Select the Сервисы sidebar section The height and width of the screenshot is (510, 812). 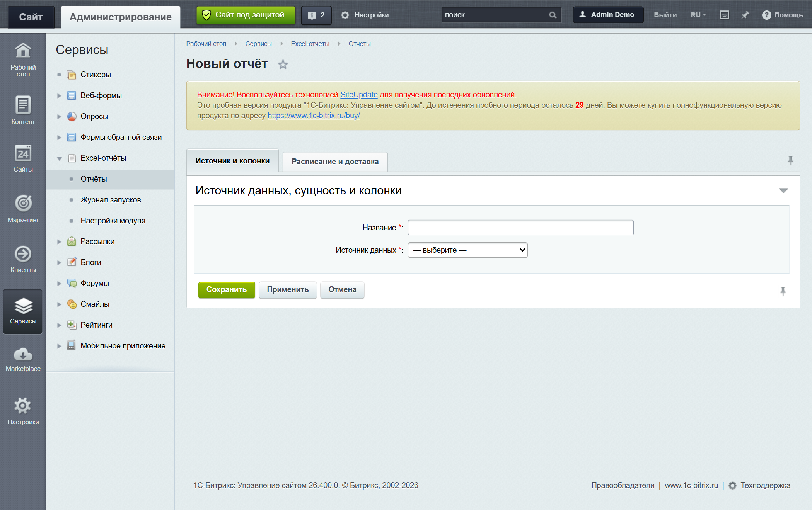(x=23, y=311)
